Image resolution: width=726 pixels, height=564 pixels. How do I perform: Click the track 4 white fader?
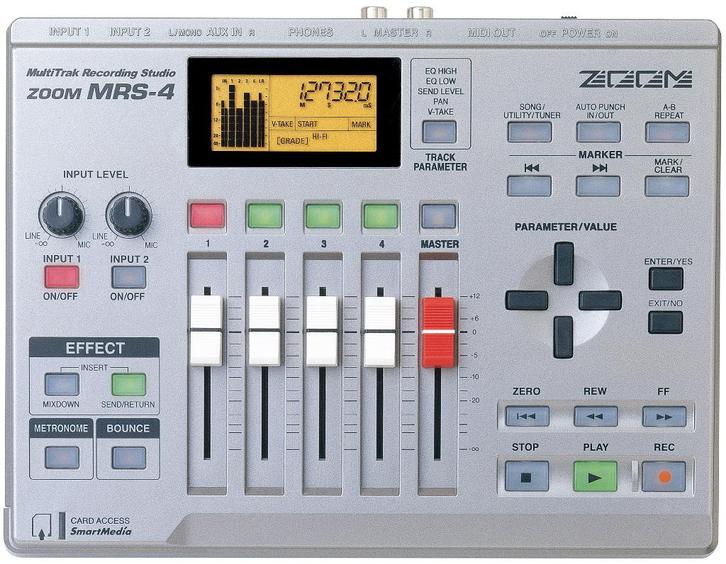coord(380,331)
